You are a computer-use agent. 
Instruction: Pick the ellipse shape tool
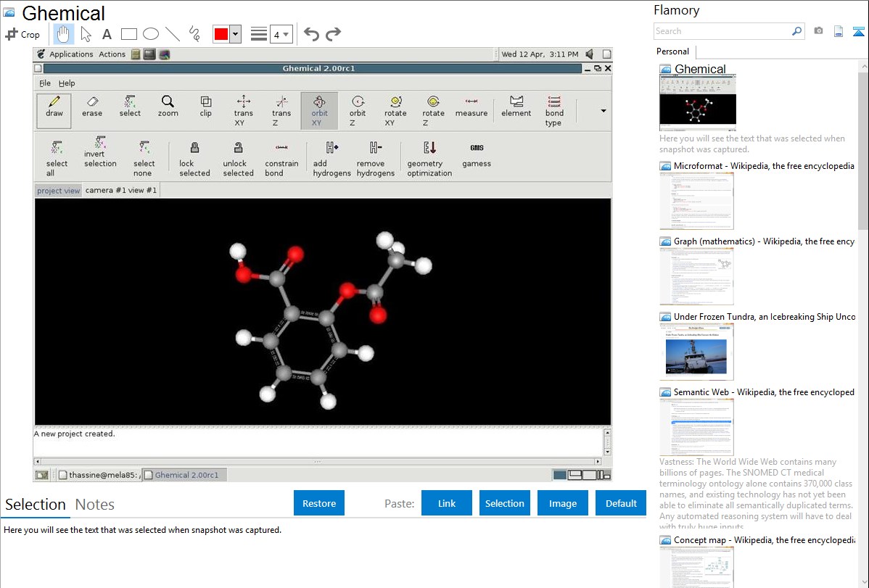150,34
